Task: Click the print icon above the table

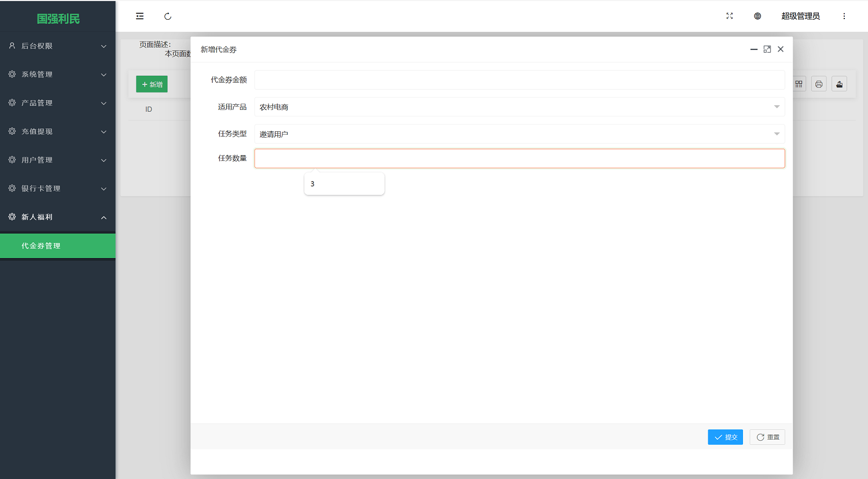Action: 819,84
